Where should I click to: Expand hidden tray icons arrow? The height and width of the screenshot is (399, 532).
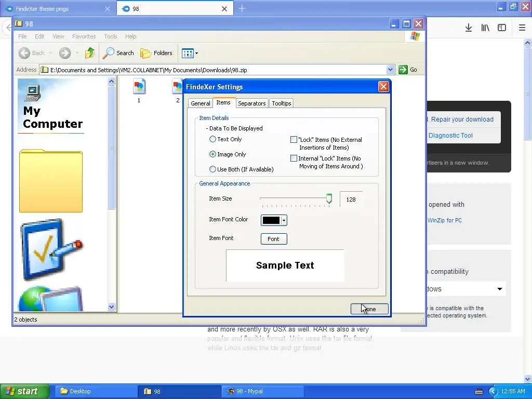(x=494, y=392)
